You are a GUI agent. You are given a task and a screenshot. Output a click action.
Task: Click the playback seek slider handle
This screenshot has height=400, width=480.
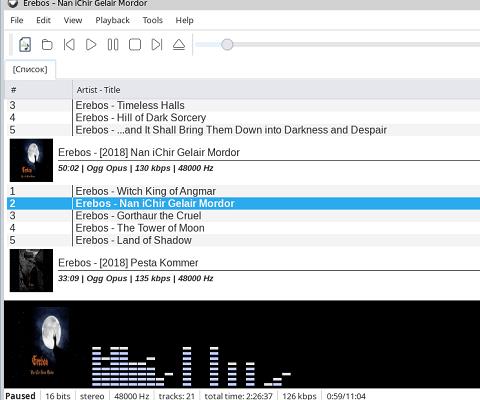point(227,44)
